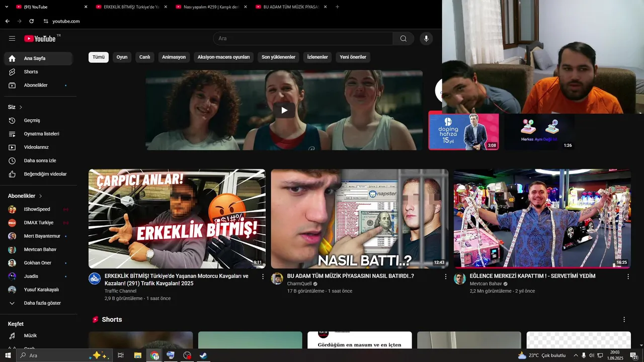
Task: Open options menu for EĞLENCE MERKEZİ video
Action: pyautogui.click(x=628, y=277)
